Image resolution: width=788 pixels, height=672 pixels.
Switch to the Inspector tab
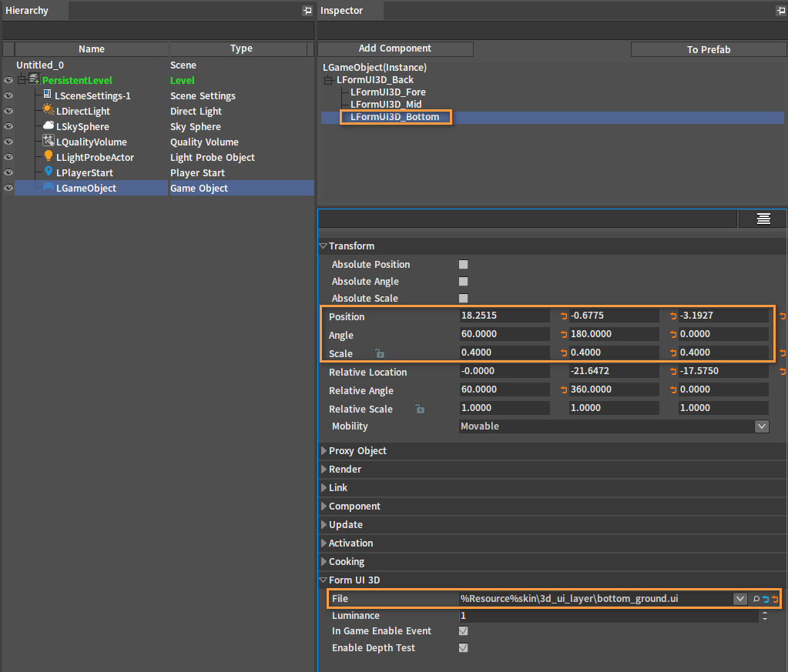click(x=350, y=11)
